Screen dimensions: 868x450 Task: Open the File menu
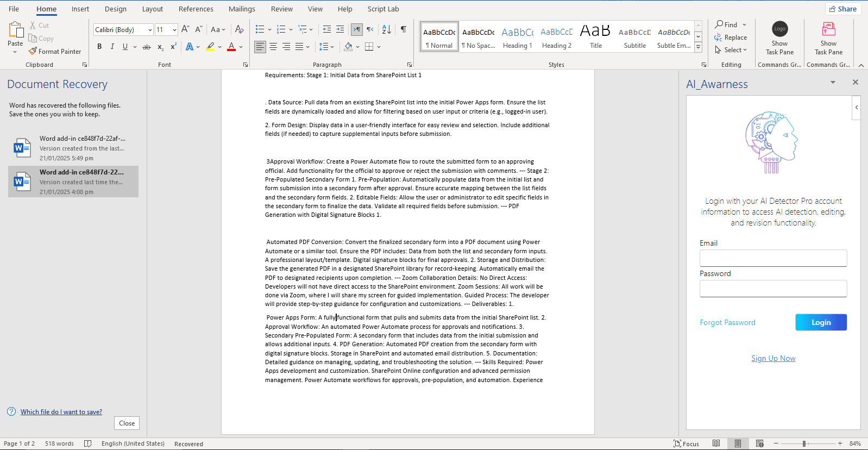pos(14,9)
